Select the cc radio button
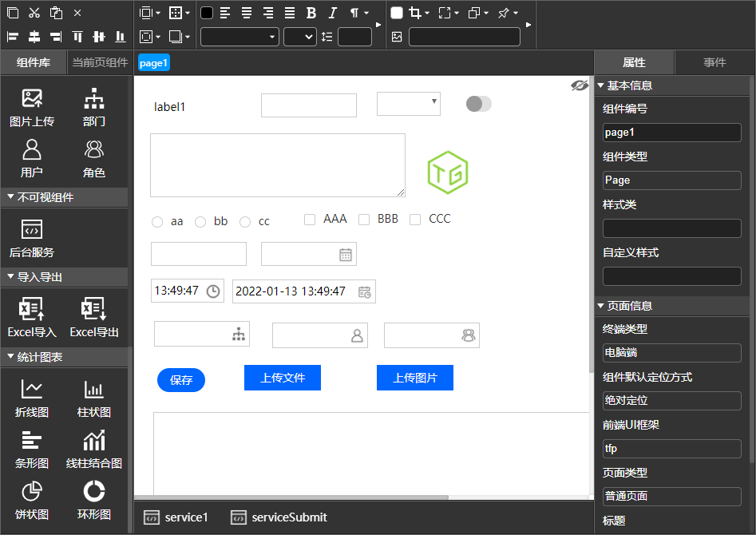Screen dimensions: 756x535 (x=245, y=222)
